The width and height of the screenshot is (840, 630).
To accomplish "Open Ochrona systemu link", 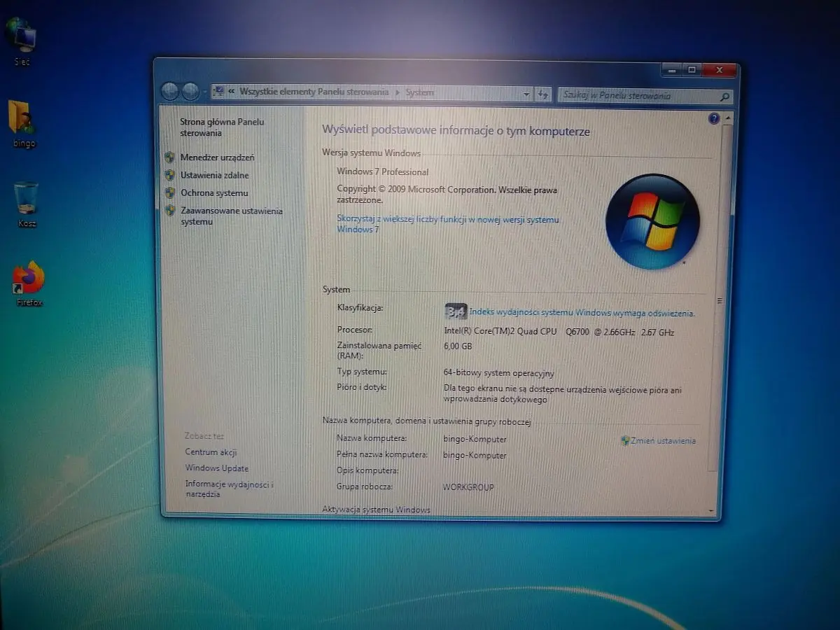I will pos(214,192).
